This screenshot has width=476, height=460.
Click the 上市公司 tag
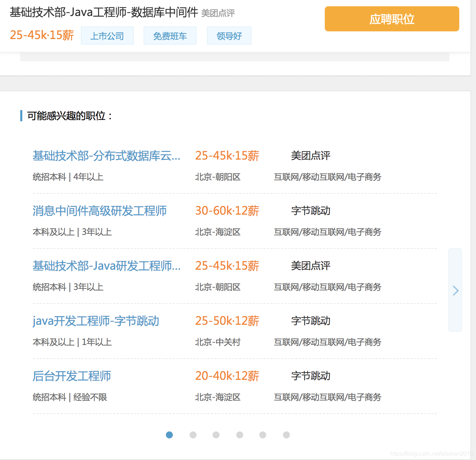(x=107, y=36)
